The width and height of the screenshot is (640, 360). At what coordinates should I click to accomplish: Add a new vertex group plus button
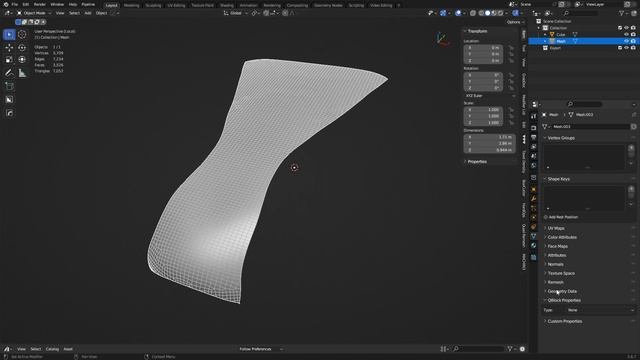631,148
